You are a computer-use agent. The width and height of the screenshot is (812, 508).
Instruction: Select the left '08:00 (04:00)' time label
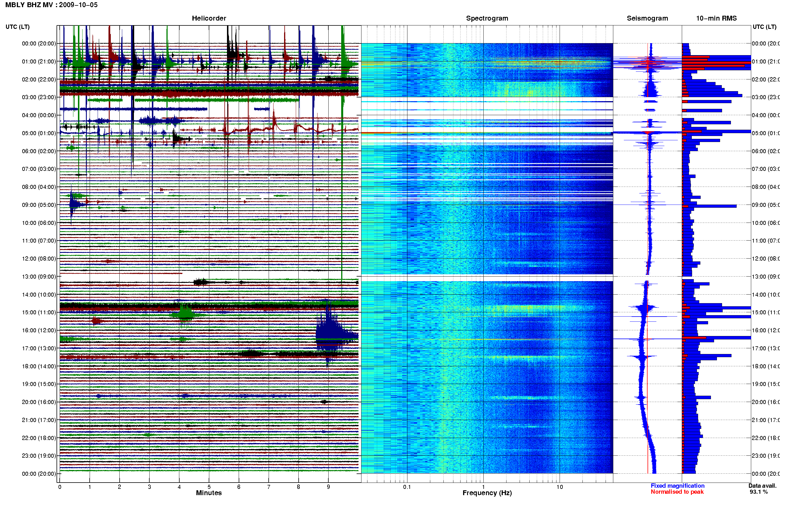click(x=39, y=187)
